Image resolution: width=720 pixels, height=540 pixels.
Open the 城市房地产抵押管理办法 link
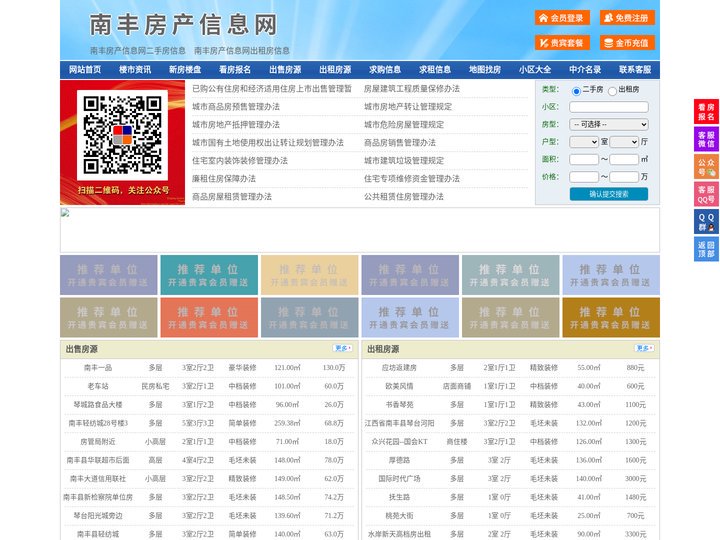pyautogui.click(x=236, y=124)
